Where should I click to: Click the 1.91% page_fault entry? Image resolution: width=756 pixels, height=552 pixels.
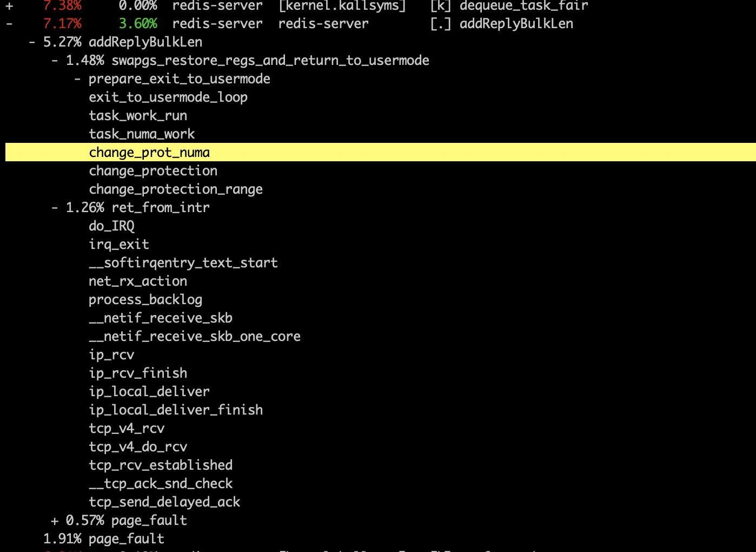click(x=103, y=539)
